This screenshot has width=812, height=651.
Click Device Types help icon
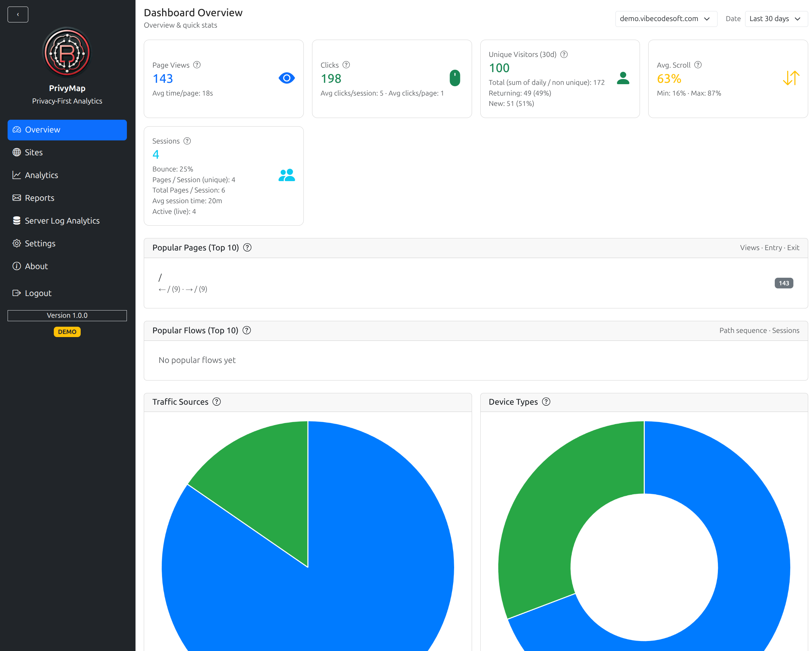click(546, 402)
